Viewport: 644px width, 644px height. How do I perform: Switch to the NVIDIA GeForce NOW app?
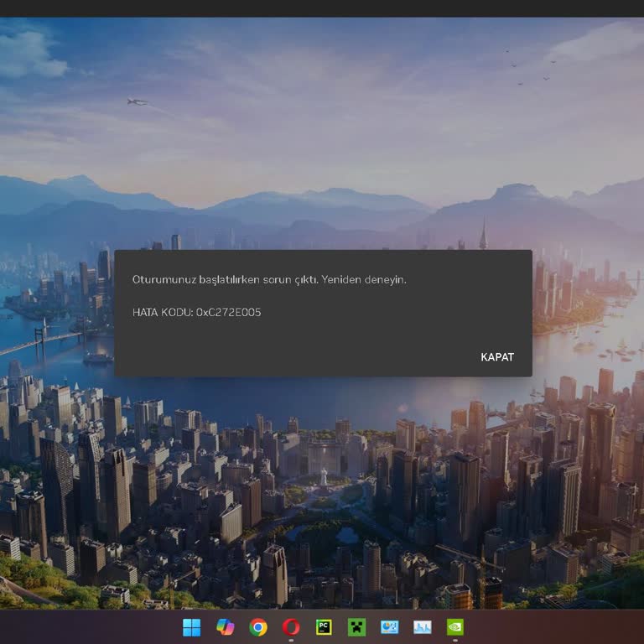tap(455, 627)
